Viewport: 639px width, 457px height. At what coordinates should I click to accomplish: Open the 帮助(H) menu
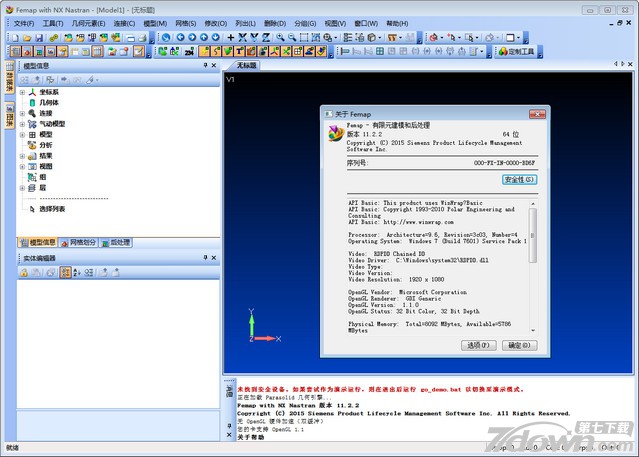397,22
